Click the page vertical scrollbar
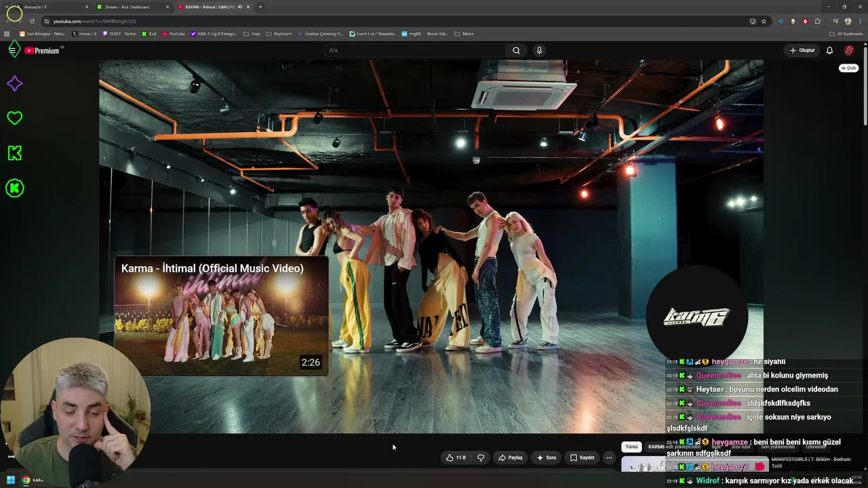The image size is (868, 488). click(865, 85)
